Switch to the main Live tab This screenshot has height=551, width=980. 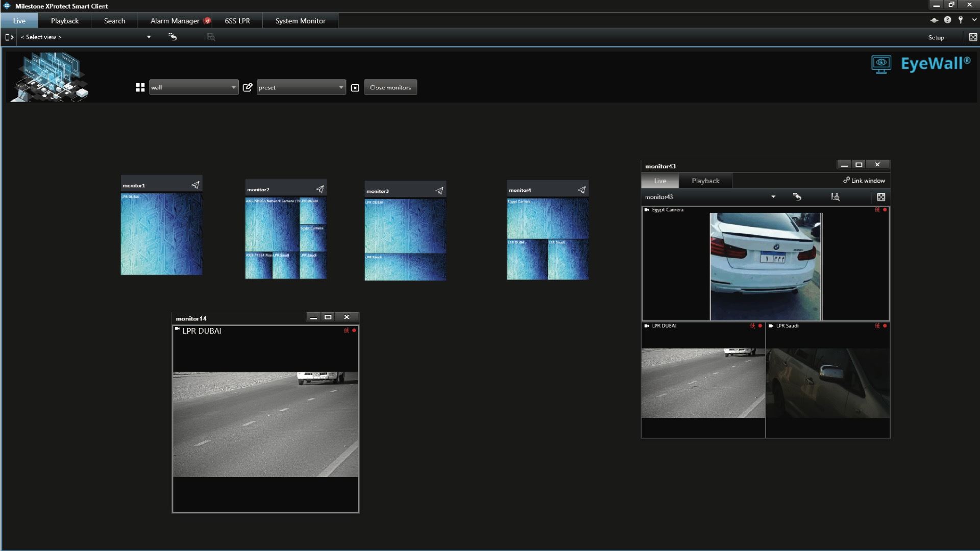[x=19, y=21]
